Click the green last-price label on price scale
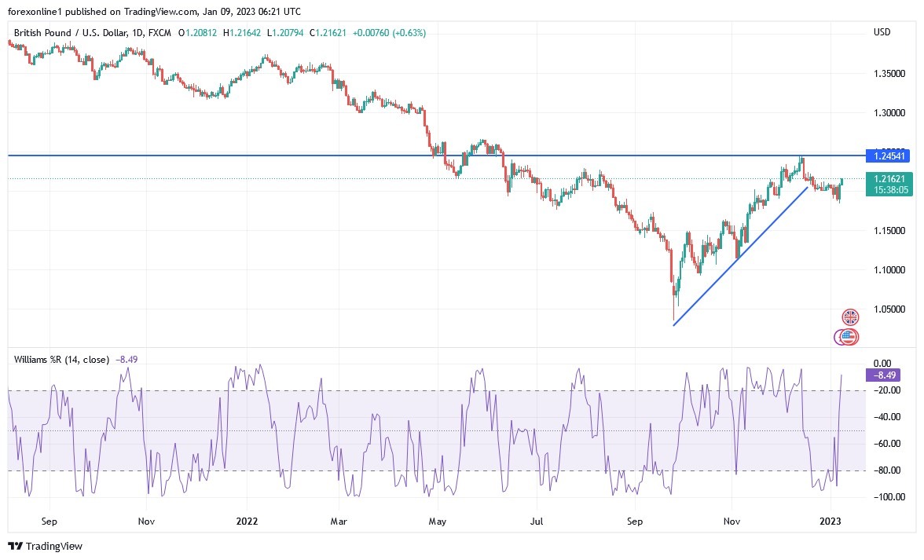The height and width of the screenshot is (560, 924). [x=890, y=179]
